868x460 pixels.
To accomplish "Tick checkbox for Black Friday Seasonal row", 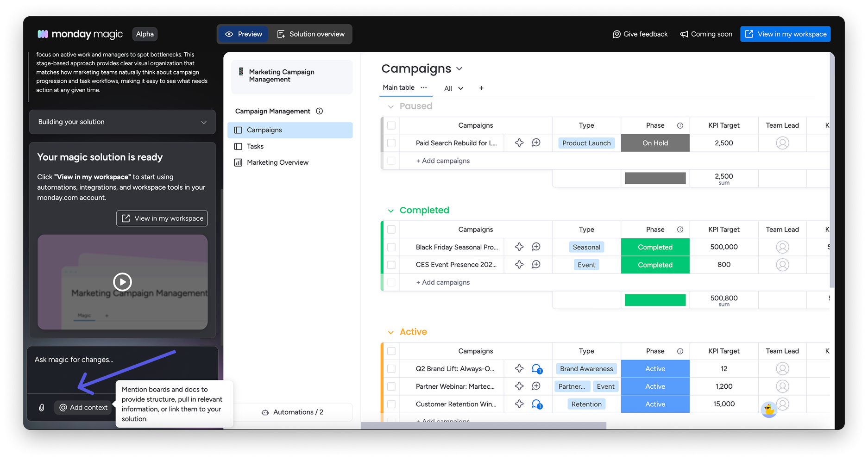I will click(x=391, y=247).
